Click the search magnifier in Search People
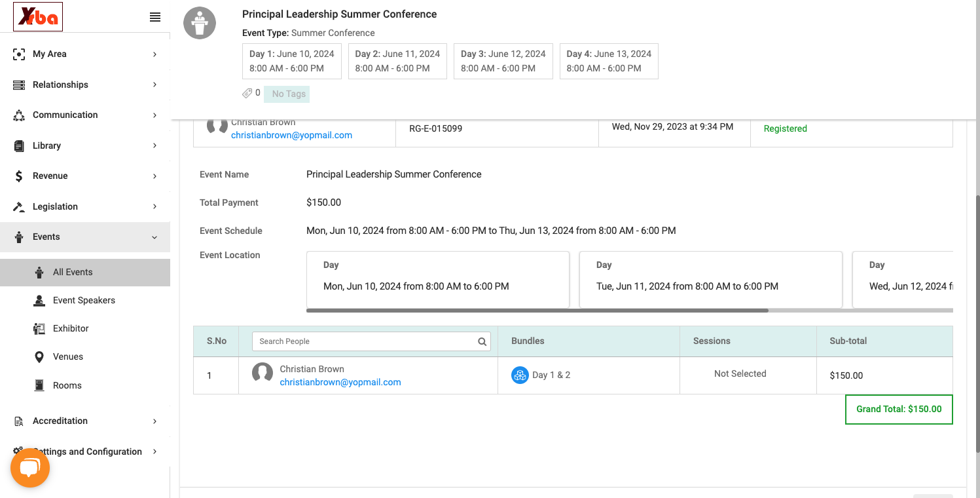Image resolution: width=980 pixels, height=498 pixels. (482, 341)
